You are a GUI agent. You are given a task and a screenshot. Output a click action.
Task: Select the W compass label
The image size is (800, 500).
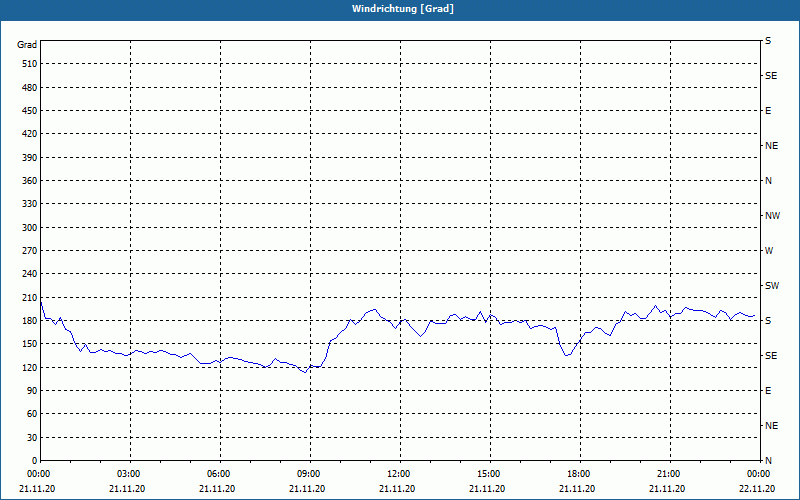point(769,251)
